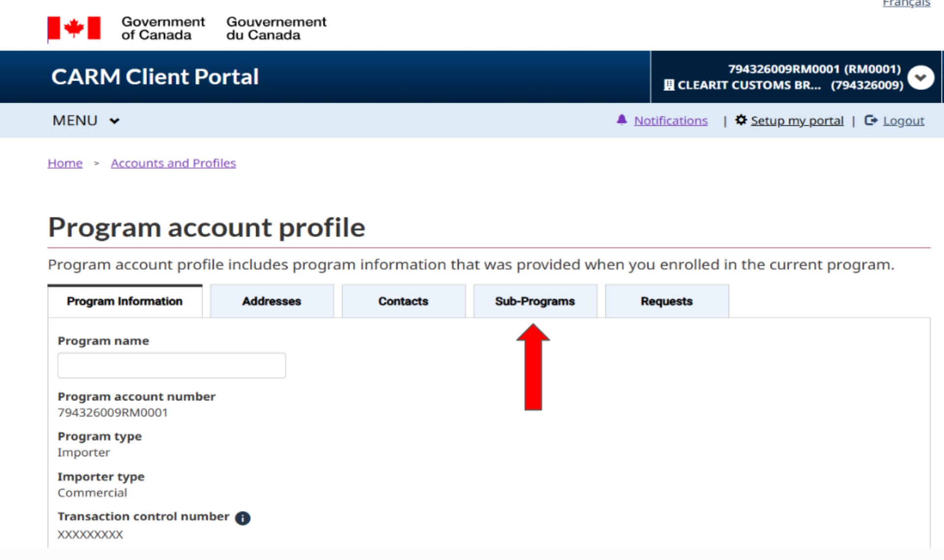The width and height of the screenshot is (944, 560).
Task: Select the Sub-Programs tab
Action: point(535,301)
